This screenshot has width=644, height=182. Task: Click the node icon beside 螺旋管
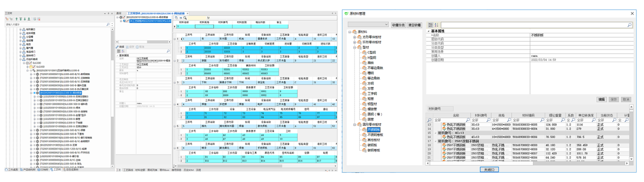pos(365,109)
